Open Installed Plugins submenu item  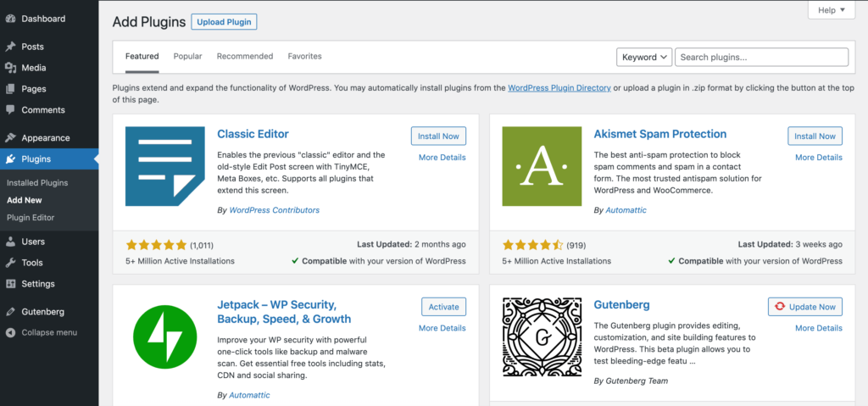pyautogui.click(x=37, y=183)
